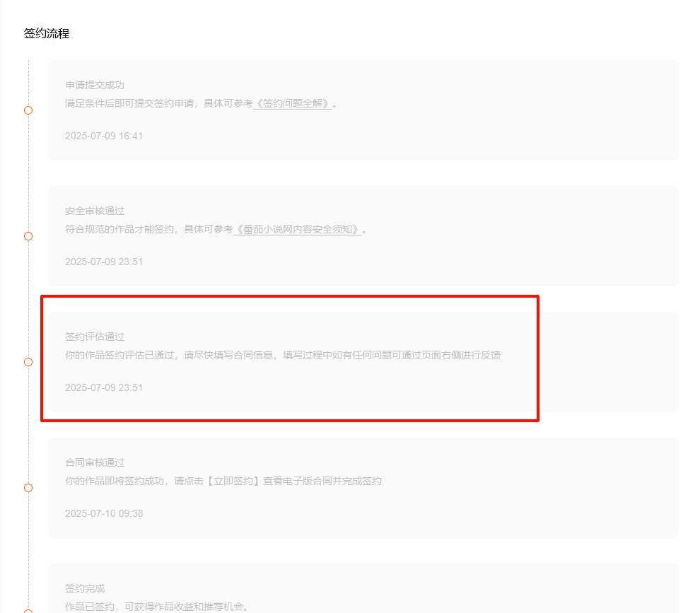Click the 签约评估通过 step title
Image resolution: width=700 pixels, height=613 pixels.
pyautogui.click(x=95, y=337)
